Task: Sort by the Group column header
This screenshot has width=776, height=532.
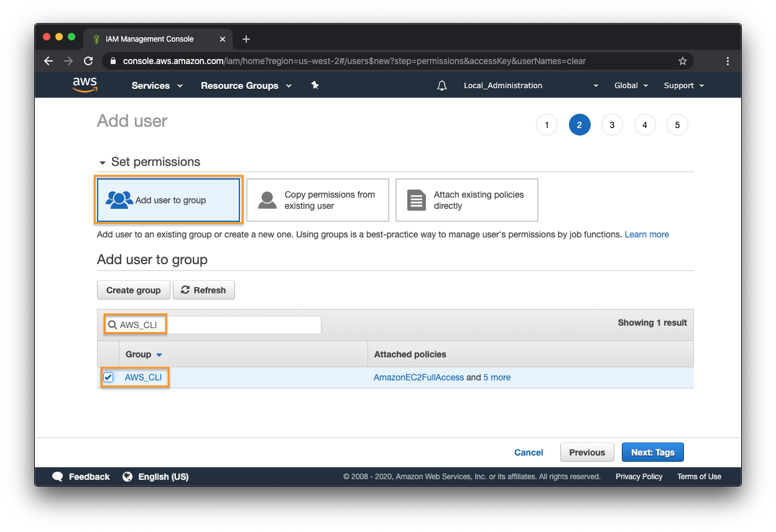Action: point(144,354)
